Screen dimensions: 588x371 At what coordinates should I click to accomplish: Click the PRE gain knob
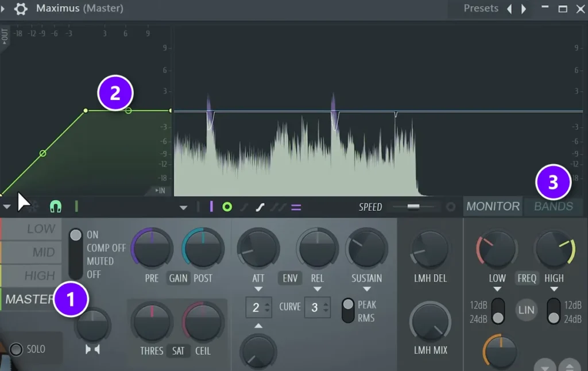(x=152, y=248)
